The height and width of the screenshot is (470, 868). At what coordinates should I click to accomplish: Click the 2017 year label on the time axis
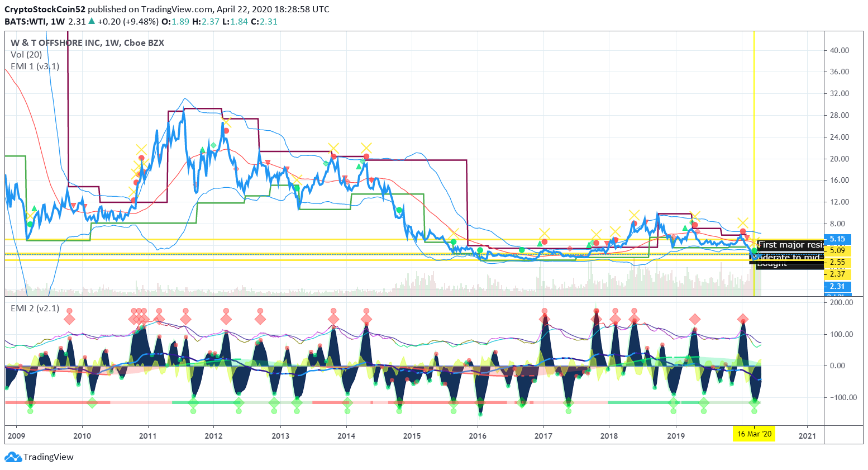(543, 436)
